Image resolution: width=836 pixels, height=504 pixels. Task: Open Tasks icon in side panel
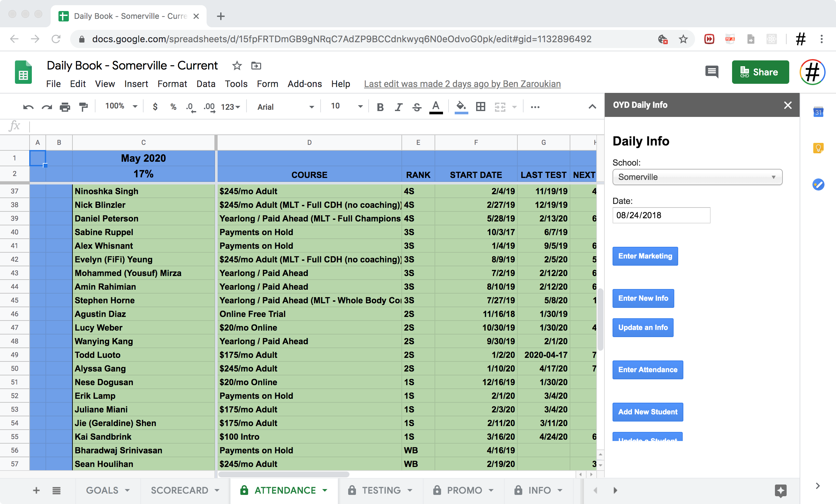[818, 184]
